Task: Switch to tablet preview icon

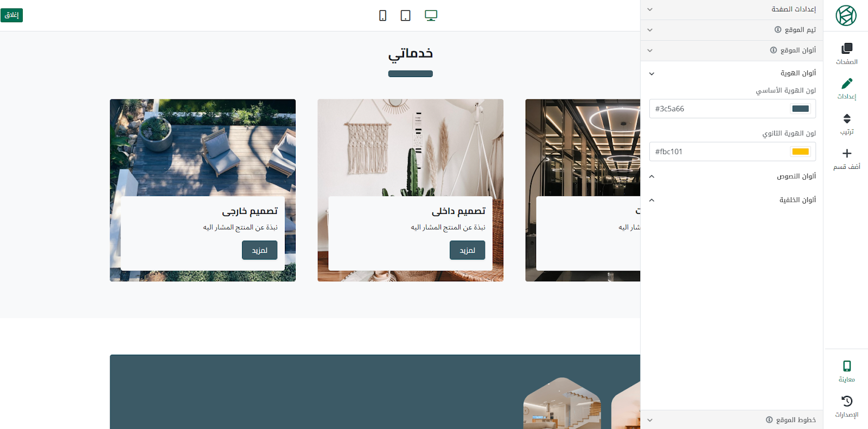Action: (405, 16)
